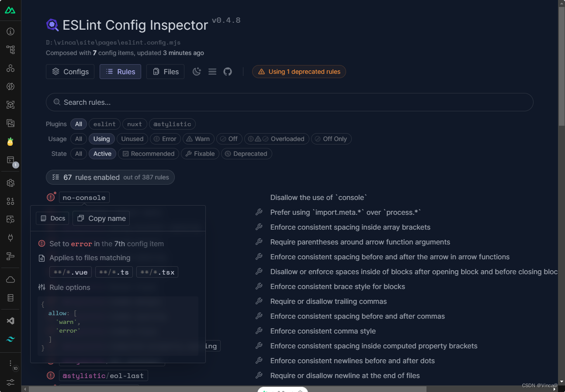Click the **/*.ts glob chip

tap(114, 272)
